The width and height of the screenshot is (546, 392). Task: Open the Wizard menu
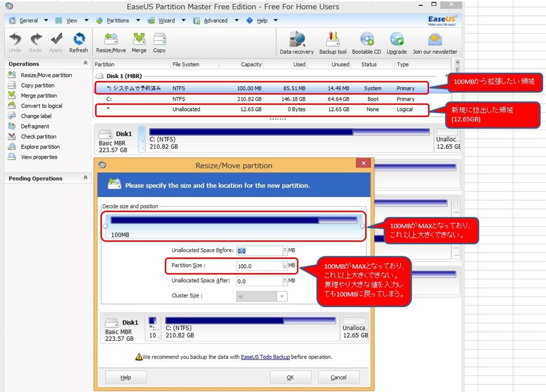tap(166, 21)
